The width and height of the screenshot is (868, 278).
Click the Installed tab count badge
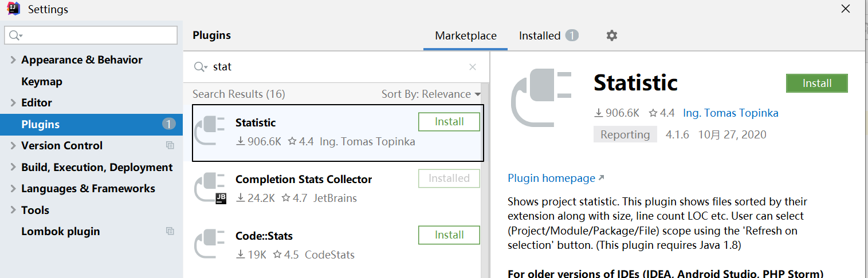click(572, 35)
